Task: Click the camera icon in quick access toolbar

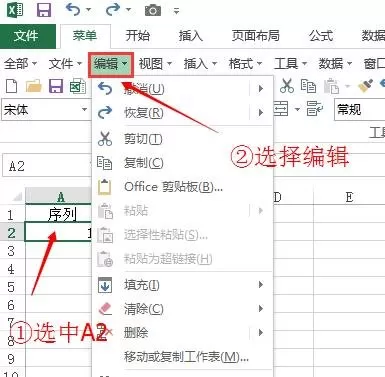Action: tap(153, 11)
